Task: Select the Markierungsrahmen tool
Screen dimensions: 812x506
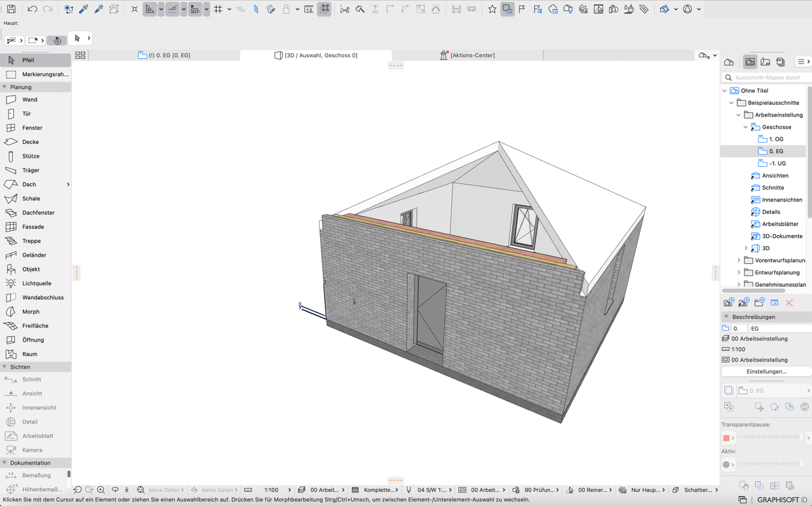Action: [x=35, y=74]
